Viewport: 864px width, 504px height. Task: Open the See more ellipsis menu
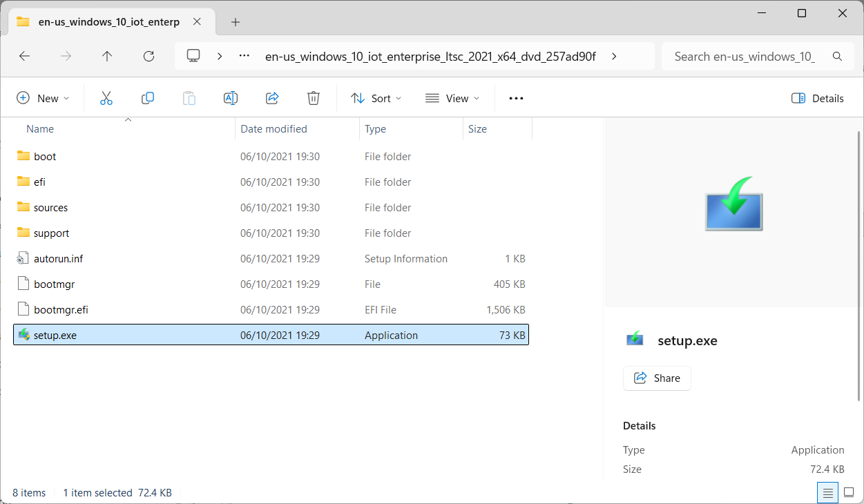[x=516, y=98]
